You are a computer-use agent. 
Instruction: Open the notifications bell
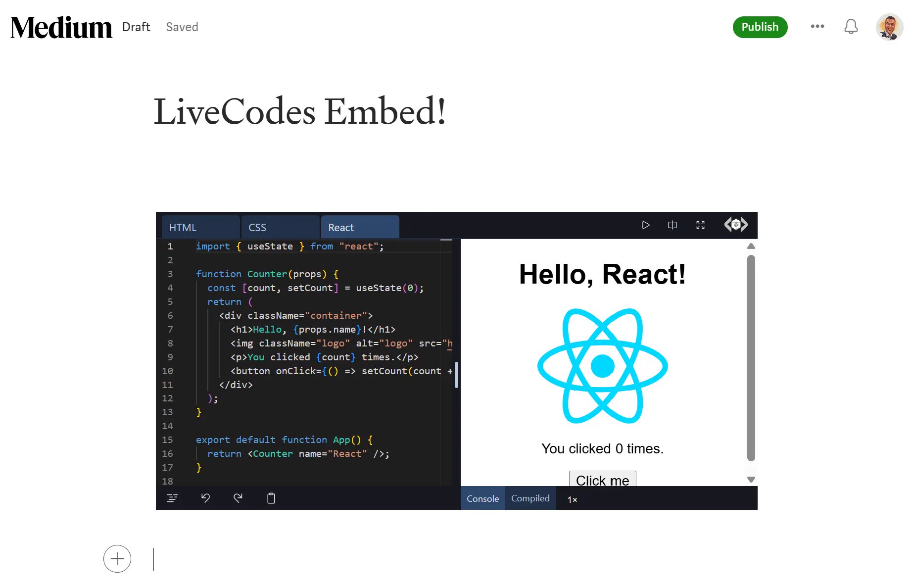coord(851,26)
